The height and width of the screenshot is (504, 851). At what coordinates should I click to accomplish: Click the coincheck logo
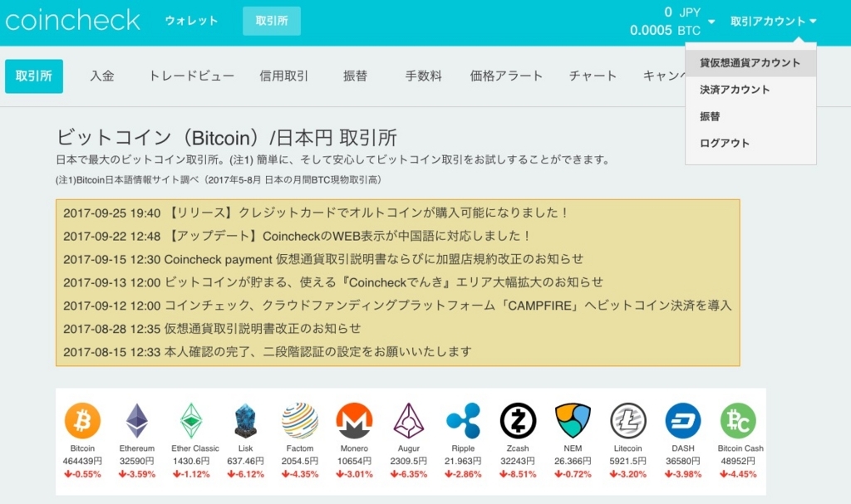coord(73,20)
